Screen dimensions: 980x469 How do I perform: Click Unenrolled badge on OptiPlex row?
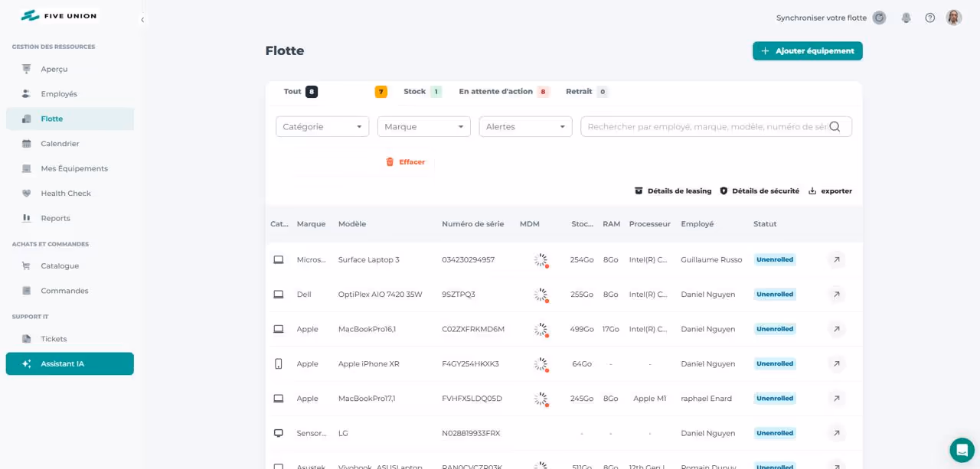pos(775,295)
